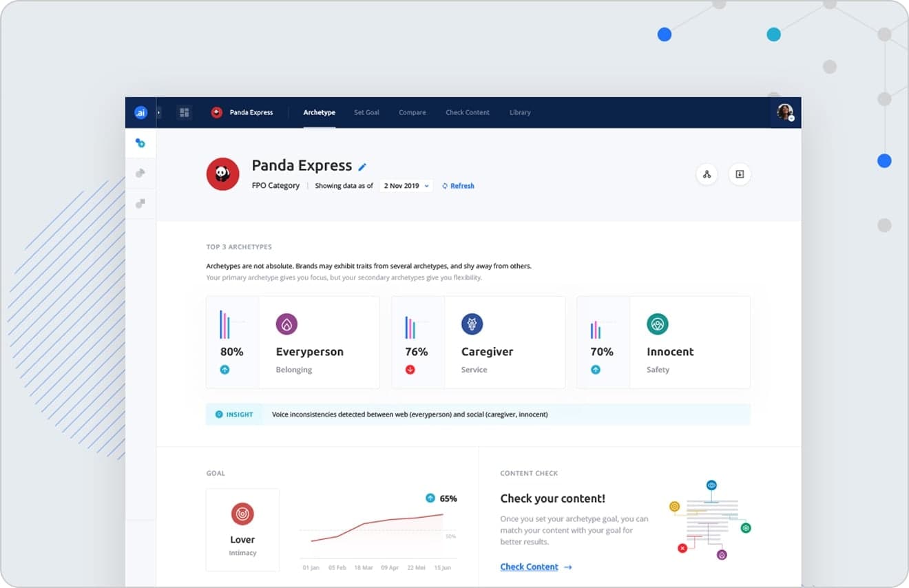Screen dimensions: 909x588
Task: Click the FPO Category label
Action: click(275, 186)
